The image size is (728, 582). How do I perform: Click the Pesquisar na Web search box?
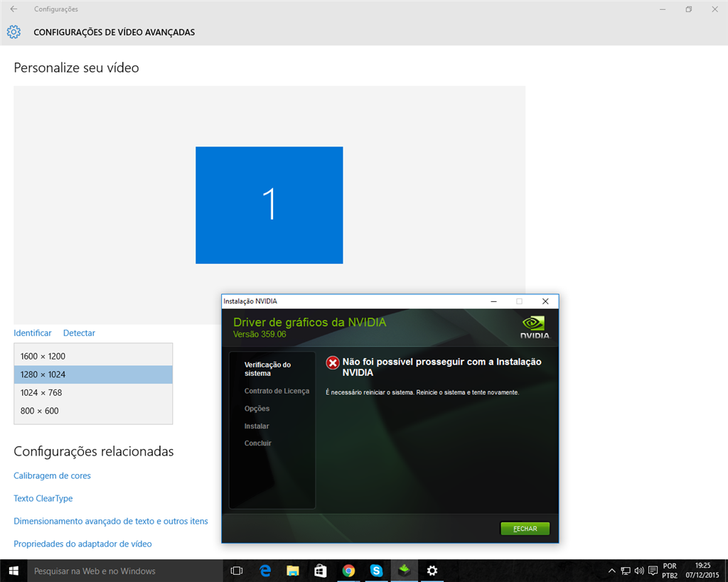[x=125, y=571]
